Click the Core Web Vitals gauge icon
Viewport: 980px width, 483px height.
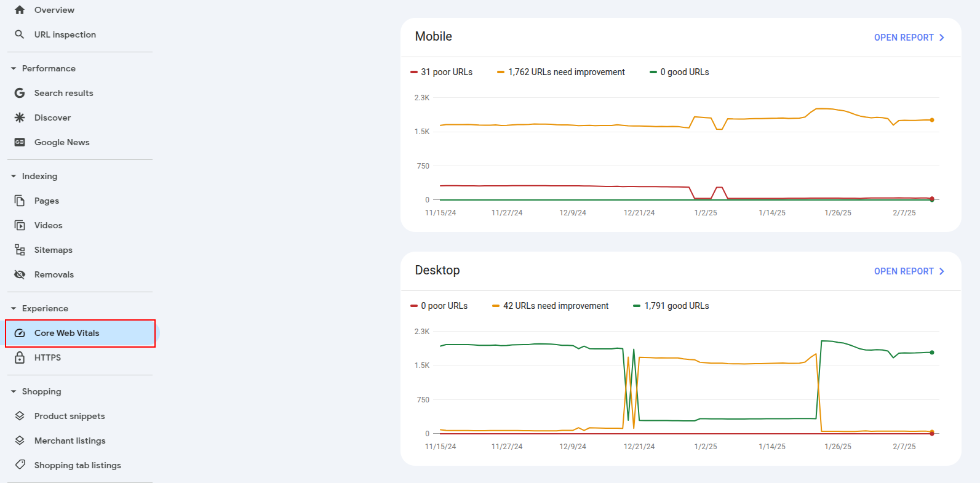tap(20, 333)
